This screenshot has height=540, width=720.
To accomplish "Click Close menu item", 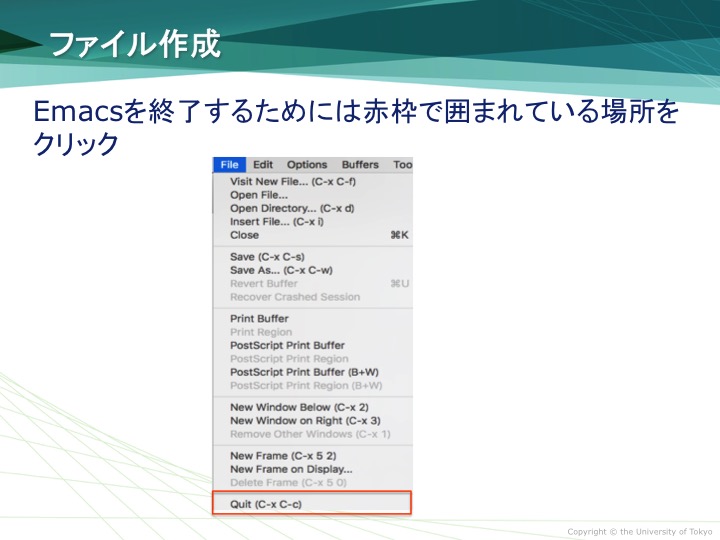I will [x=313, y=235].
